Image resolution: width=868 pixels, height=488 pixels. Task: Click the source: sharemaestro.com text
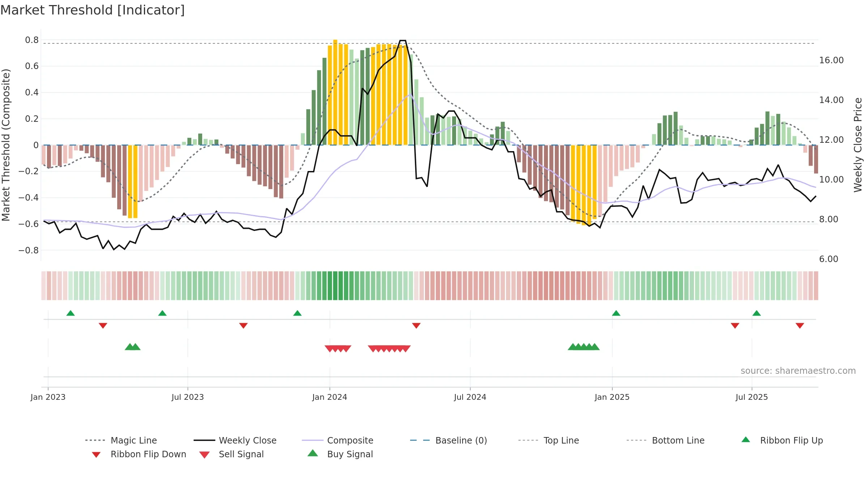[x=798, y=371]
